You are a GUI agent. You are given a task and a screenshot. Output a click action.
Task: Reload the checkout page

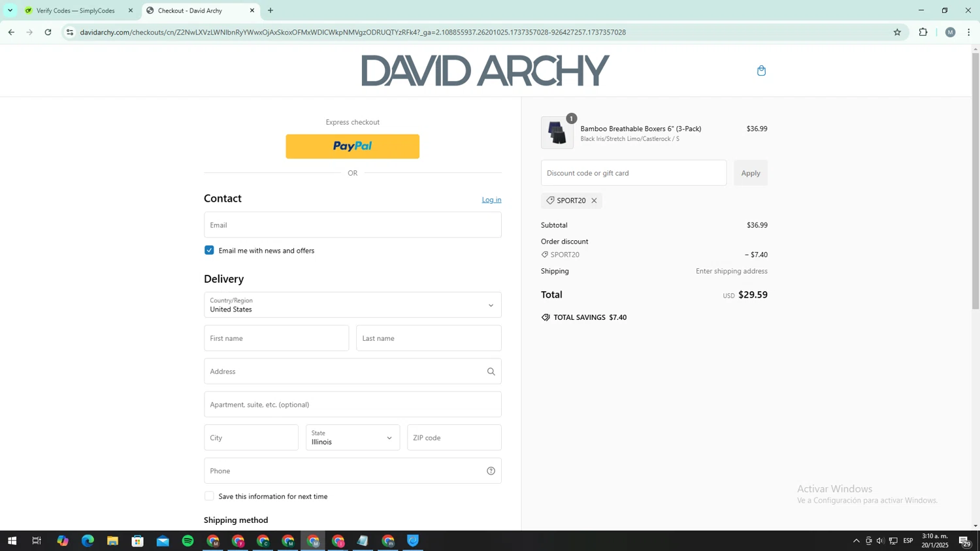[x=48, y=32]
